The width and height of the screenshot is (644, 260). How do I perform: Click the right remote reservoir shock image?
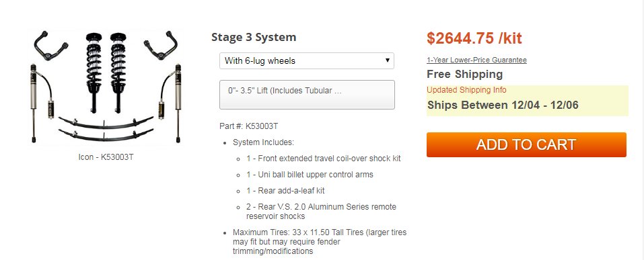point(170,103)
